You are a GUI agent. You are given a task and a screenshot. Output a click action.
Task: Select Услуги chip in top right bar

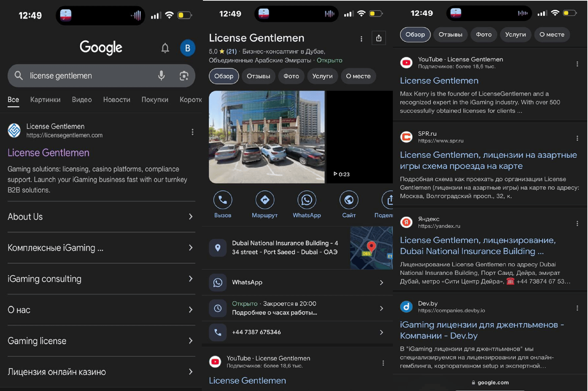(x=515, y=34)
